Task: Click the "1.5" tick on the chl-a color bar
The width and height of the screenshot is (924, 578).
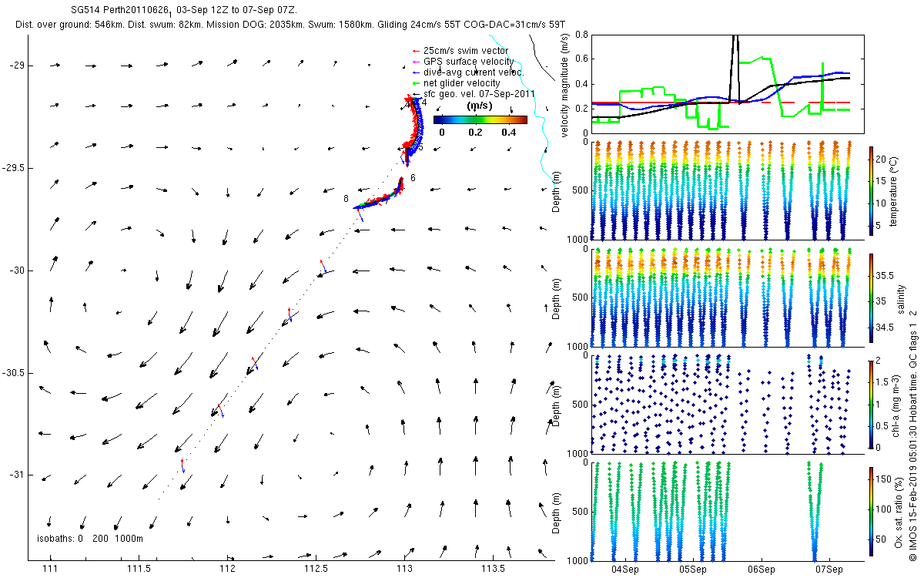Action: 882,381
